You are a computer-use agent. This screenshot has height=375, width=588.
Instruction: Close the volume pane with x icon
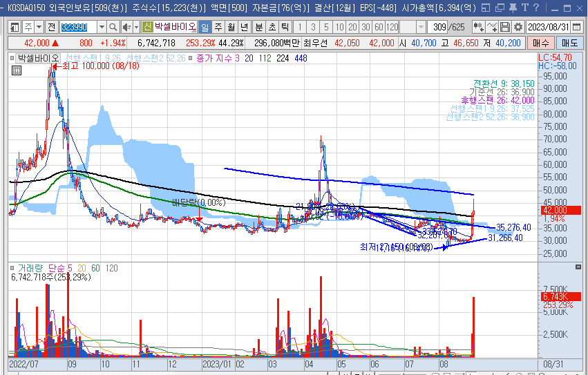click(578, 267)
